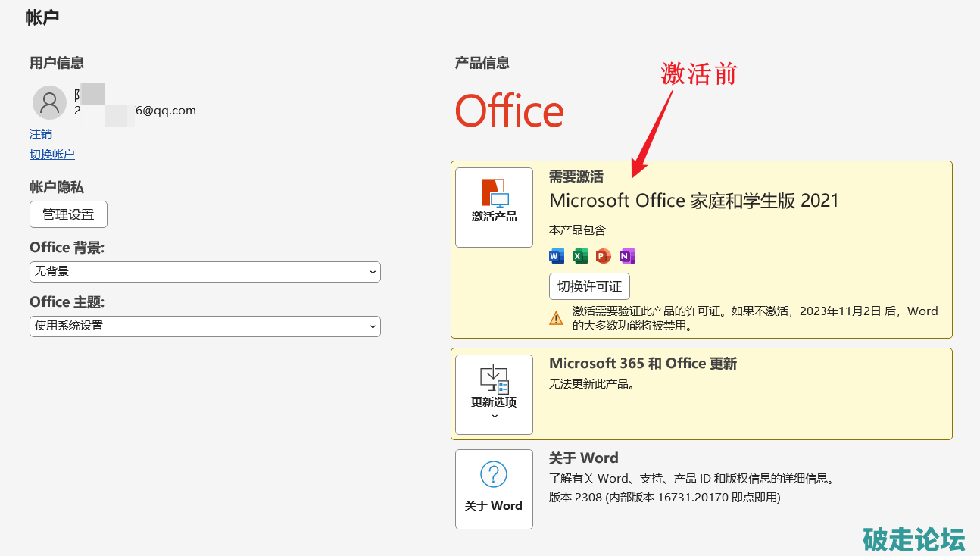Viewport: 980px width, 556px height.
Task: Click the 激活产品 button
Action: tap(494, 208)
